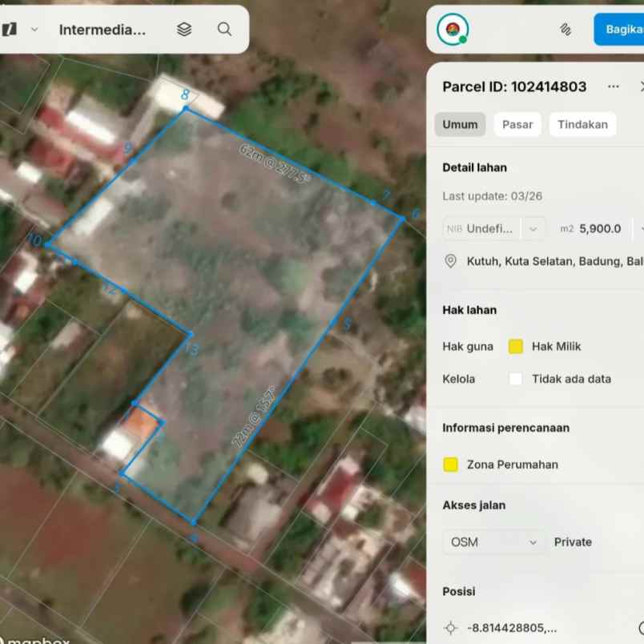Screen dimensions: 644x644
Task: Click the yellow Zona Perumahan swatch
Action: (450, 465)
